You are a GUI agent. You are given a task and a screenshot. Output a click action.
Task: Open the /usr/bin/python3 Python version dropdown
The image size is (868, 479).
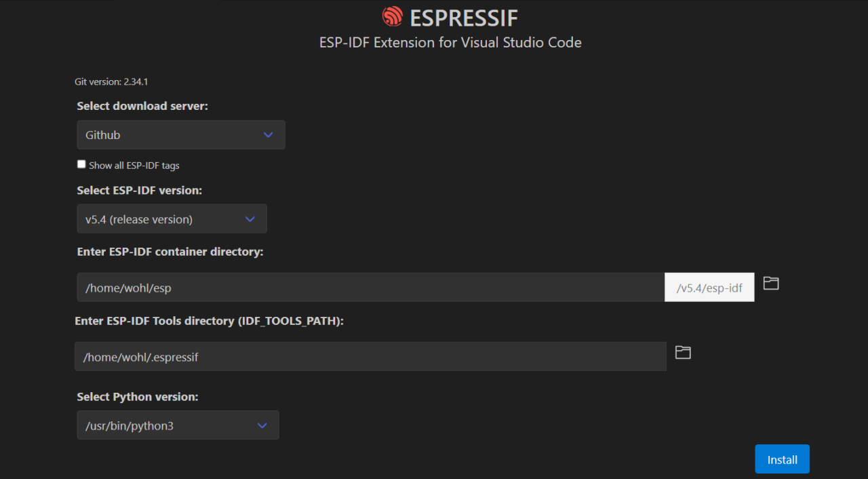(178, 425)
